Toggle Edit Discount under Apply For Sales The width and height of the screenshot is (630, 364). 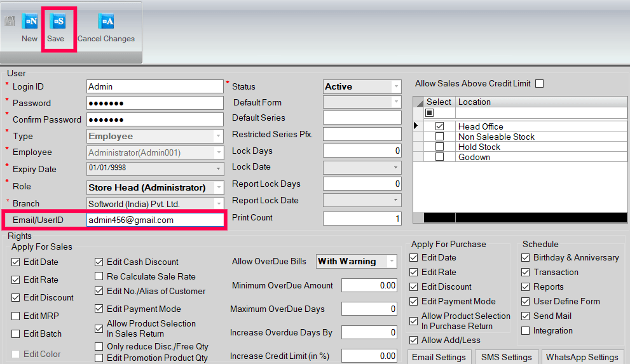16,297
